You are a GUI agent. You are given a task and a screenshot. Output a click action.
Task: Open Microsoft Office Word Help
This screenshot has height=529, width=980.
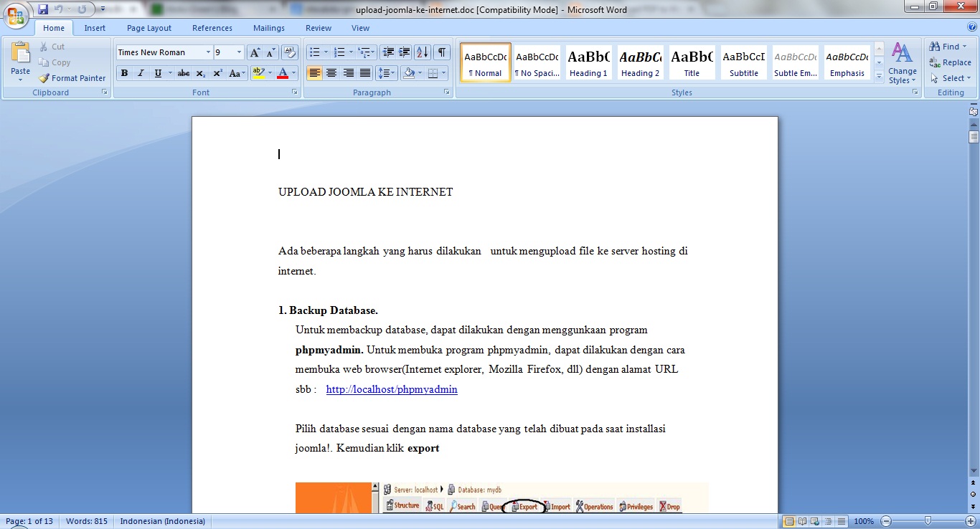(971, 27)
